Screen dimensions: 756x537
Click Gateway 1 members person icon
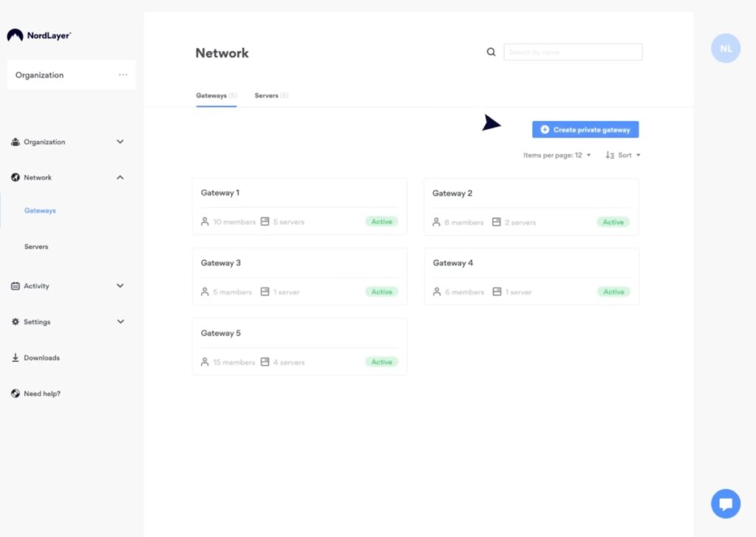pyautogui.click(x=205, y=222)
